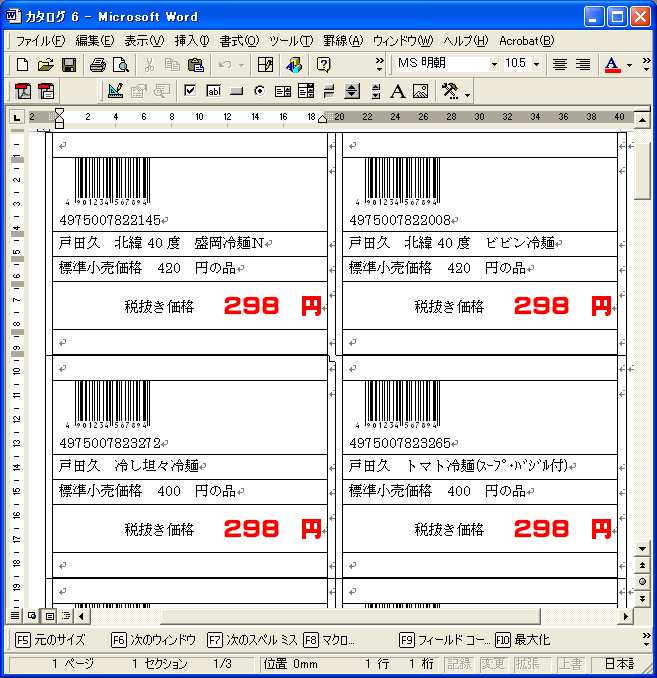Open the MS 明朝 font name dropdown
Screen dimensions: 657x678
(494, 65)
